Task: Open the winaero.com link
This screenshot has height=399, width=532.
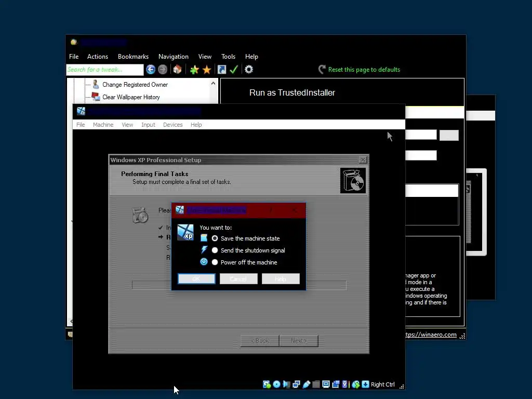Action: coord(431,335)
